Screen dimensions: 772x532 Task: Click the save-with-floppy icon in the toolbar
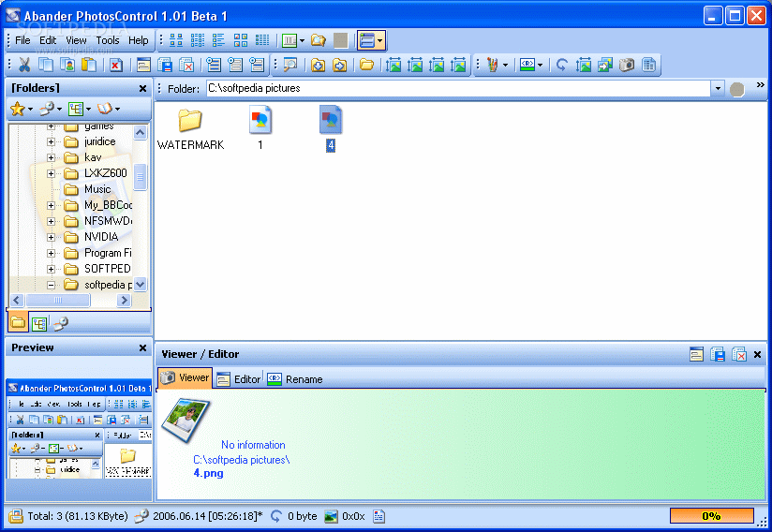pos(165,65)
